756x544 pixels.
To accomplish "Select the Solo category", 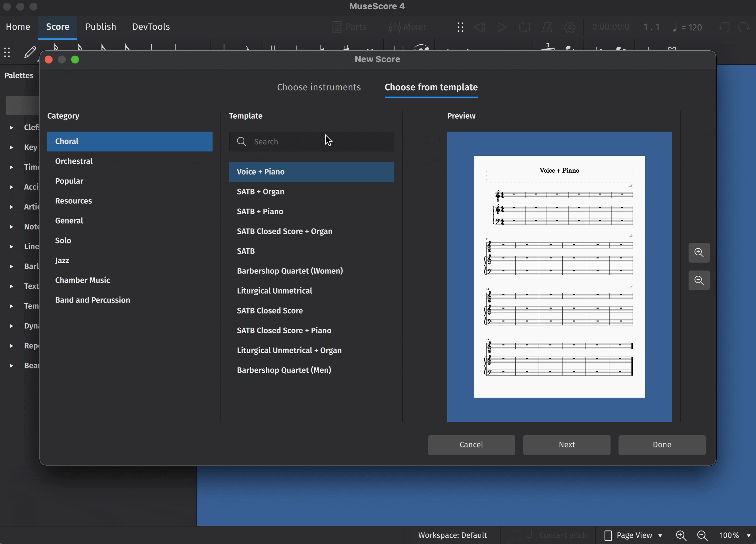I will 130,240.
